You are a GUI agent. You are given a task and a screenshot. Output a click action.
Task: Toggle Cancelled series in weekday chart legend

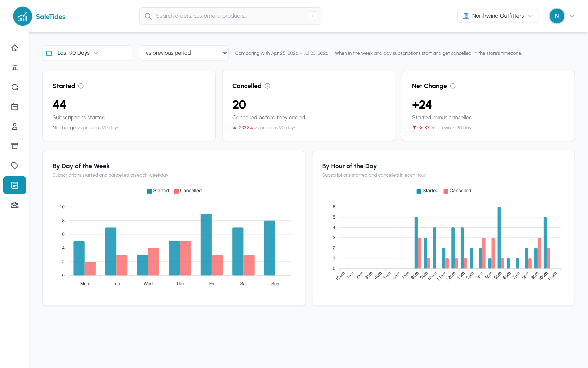click(x=188, y=191)
